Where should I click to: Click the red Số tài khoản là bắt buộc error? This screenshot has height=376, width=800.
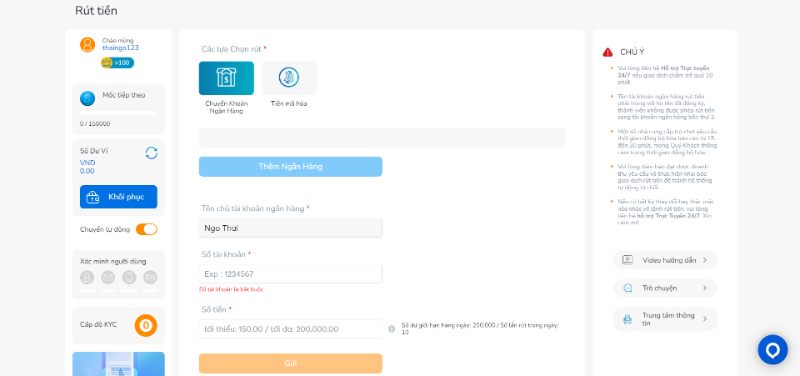point(231,289)
